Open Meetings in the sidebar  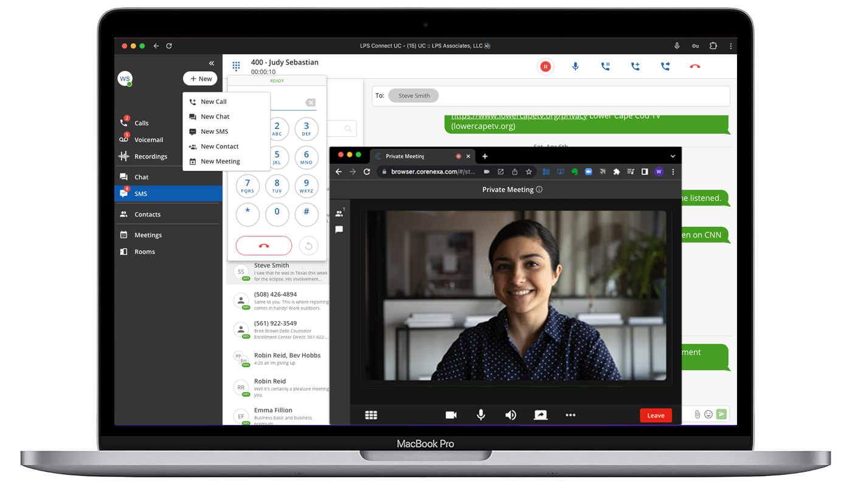click(168, 235)
